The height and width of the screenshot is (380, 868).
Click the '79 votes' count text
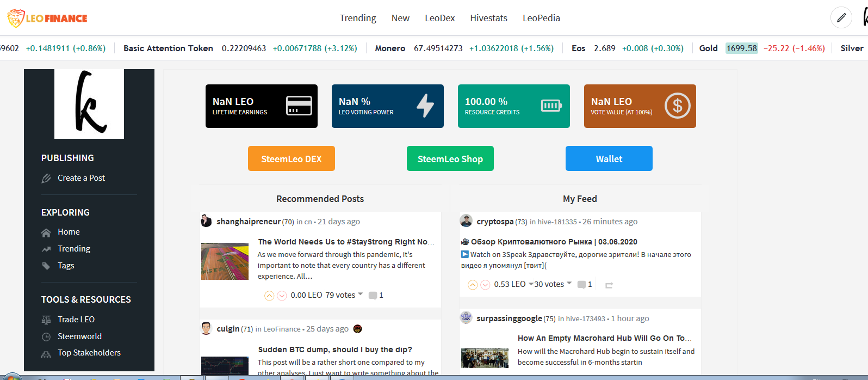pos(340,295)
